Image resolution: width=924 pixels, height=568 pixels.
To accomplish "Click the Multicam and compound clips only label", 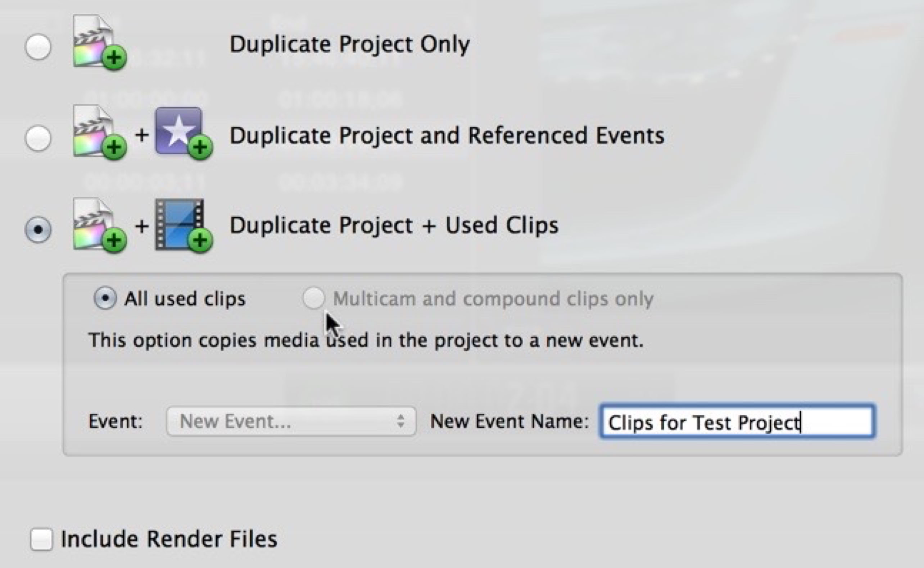I will (493, 299).
